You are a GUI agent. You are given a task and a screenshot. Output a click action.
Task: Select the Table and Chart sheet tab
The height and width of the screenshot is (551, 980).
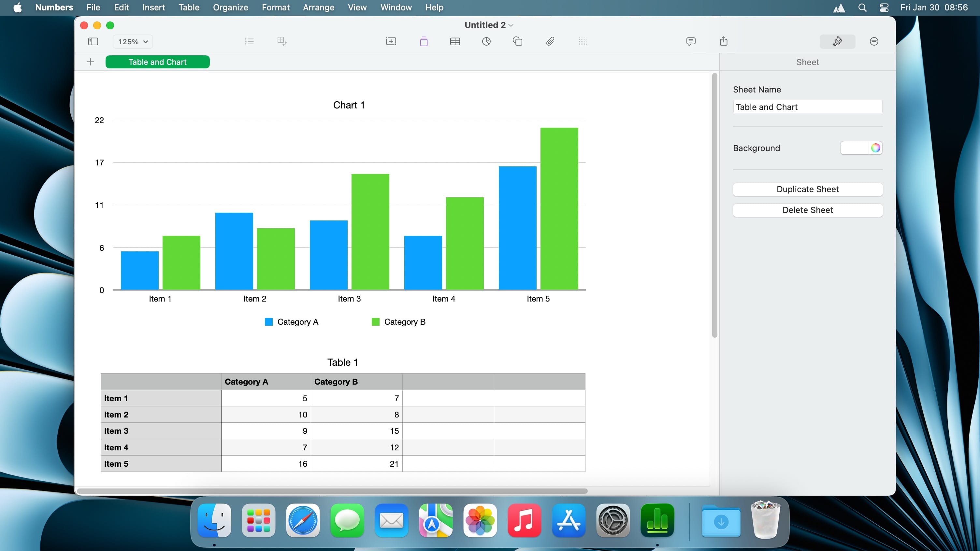tap(157, 62)
